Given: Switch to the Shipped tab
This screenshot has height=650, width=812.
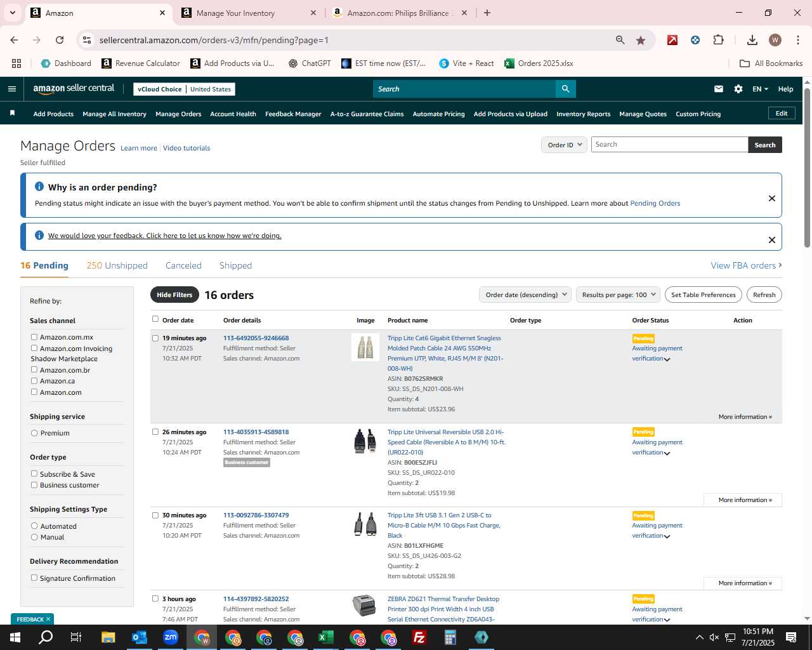Looking at the screenshot, I should pyautogui.click(x=235, y=265).
